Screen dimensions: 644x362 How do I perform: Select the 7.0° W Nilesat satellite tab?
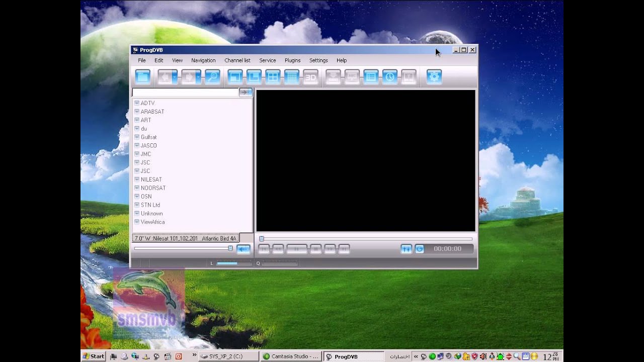pos(186,238)
